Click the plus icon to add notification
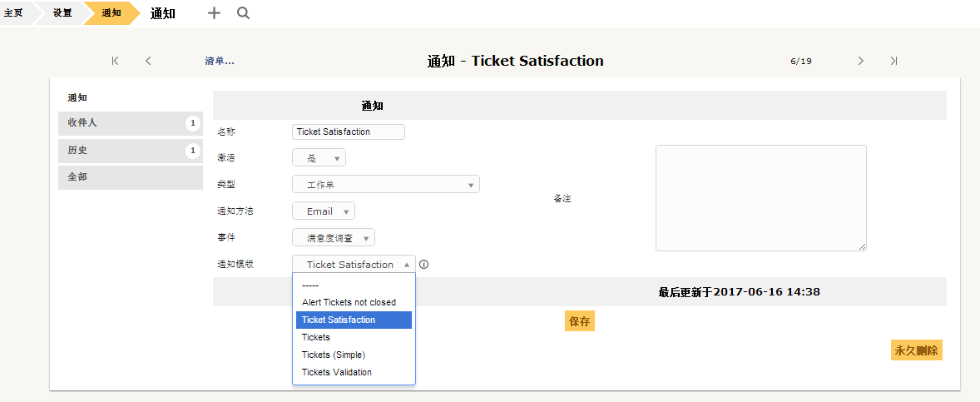980x402 pixels. [215, 13]
